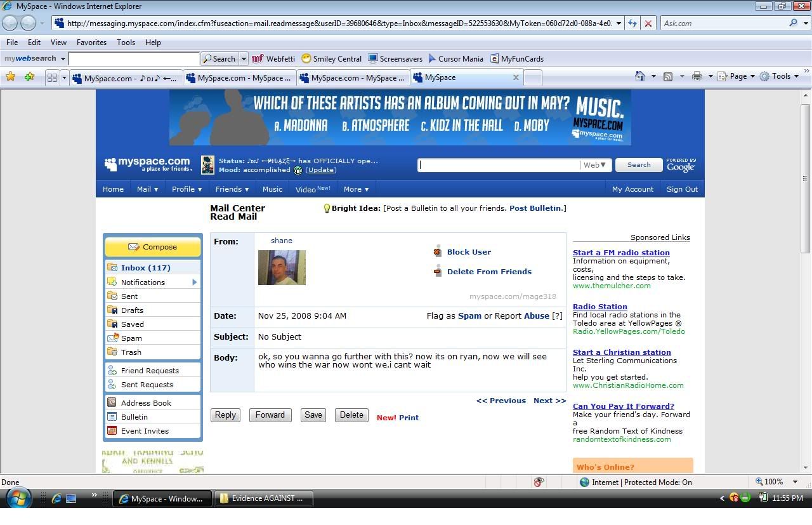
Task: Open the Webfetti toolbar button
Action: [273, 58]
